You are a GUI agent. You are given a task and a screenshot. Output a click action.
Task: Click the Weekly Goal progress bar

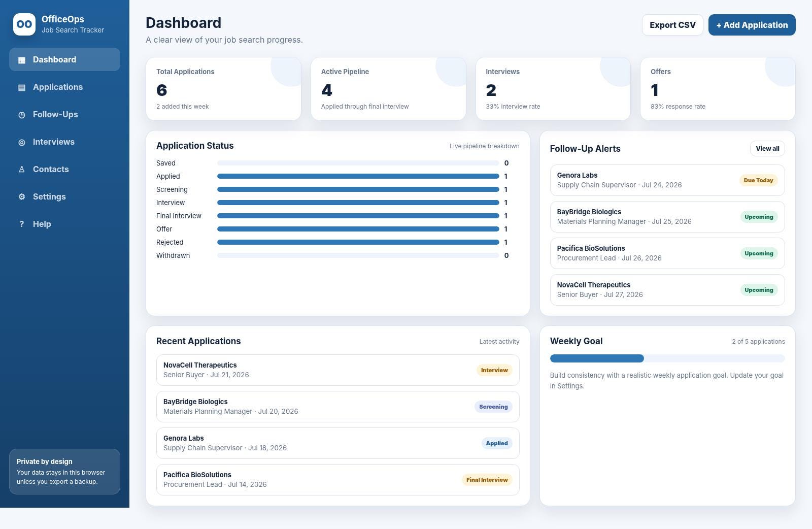(667, 358)
